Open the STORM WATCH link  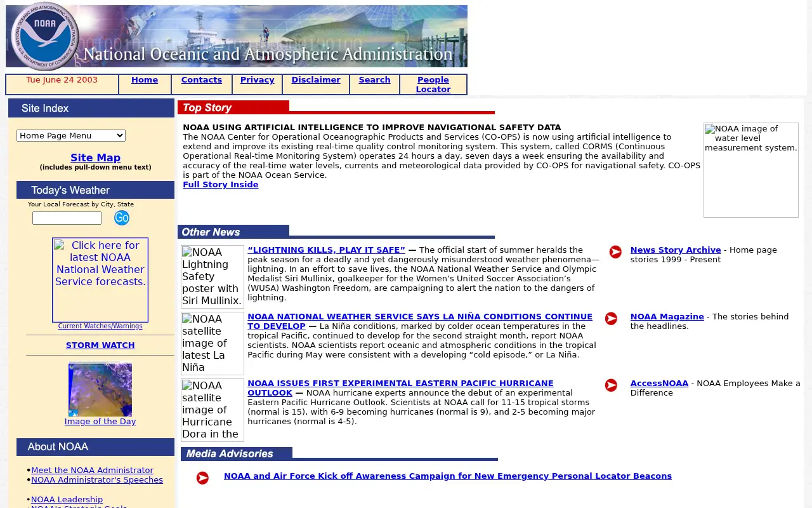pyautogui.click(x=100, y=345)
